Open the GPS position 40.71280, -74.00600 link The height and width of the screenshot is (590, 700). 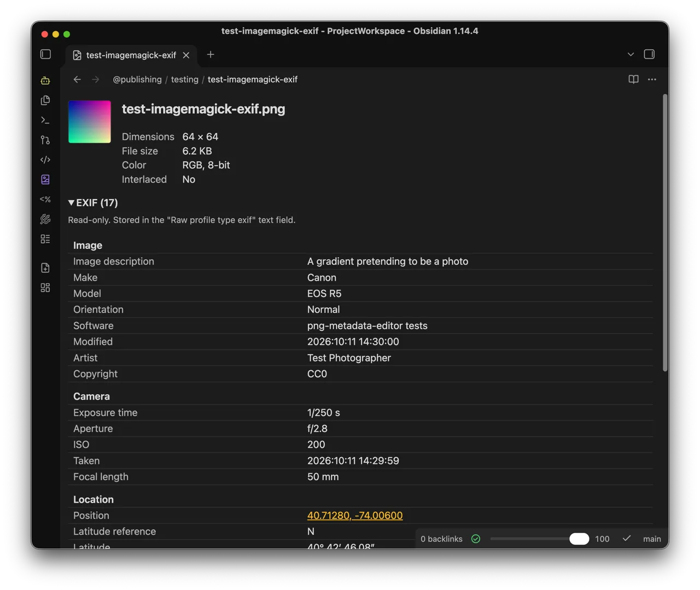point(355,515)
